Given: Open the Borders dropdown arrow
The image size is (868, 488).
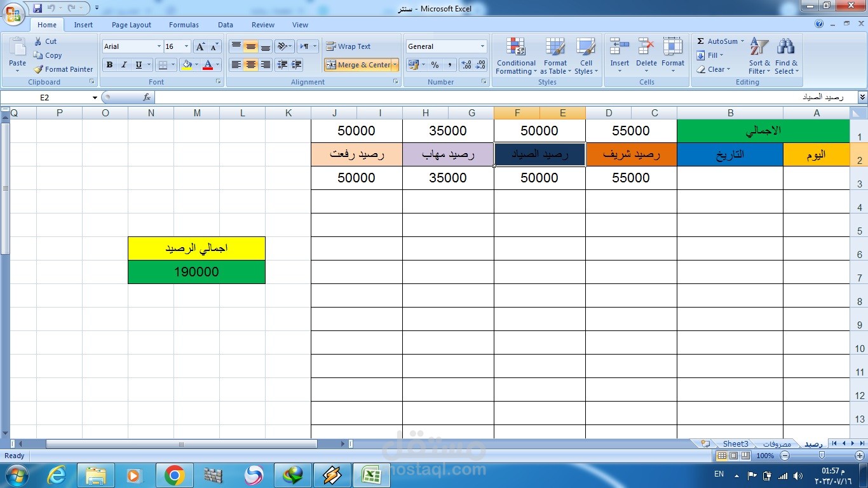Looking at the screenshot, I should coord(173,65).
